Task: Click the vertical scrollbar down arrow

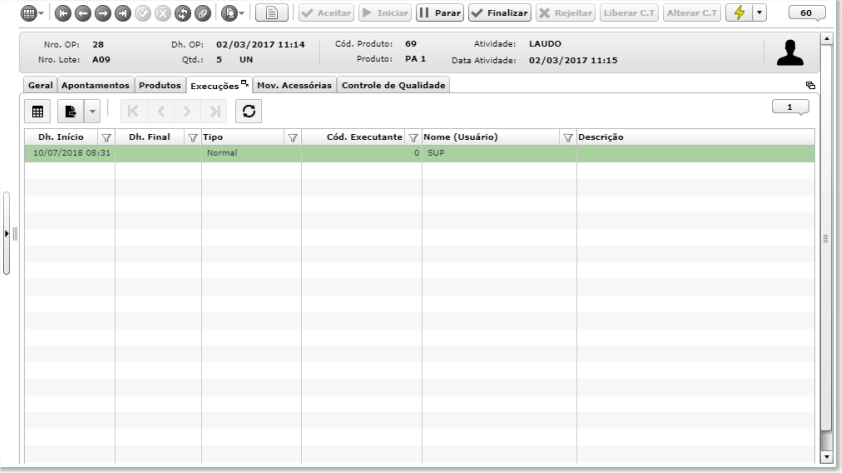Action: tap(826, 457)
